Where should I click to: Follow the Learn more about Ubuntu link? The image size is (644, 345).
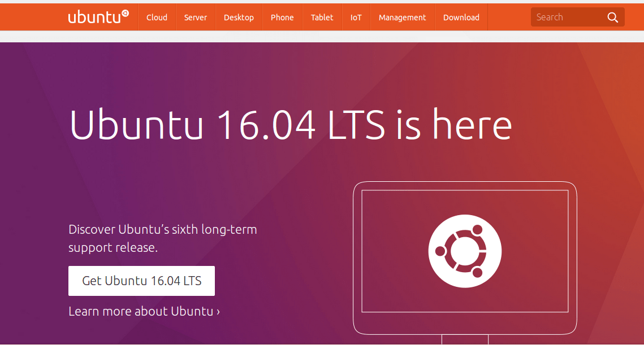coord(143,311)
